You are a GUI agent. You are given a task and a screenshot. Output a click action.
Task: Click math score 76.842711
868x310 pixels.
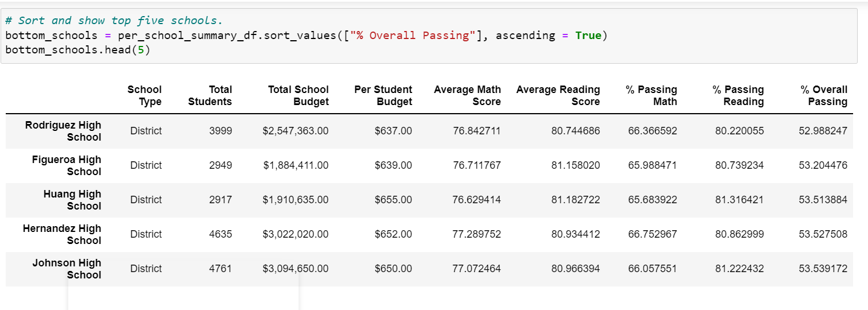point(476,131)
